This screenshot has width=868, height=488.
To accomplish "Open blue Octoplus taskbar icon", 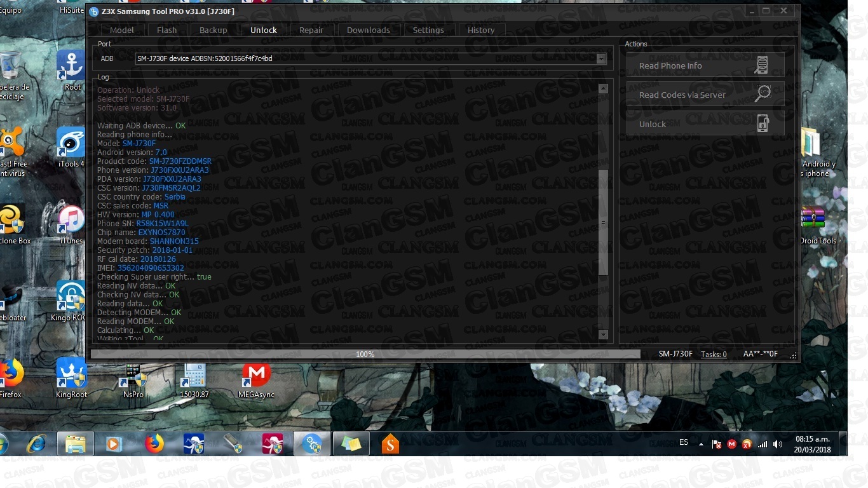I will pyautogui.click(x=193, y=444).
